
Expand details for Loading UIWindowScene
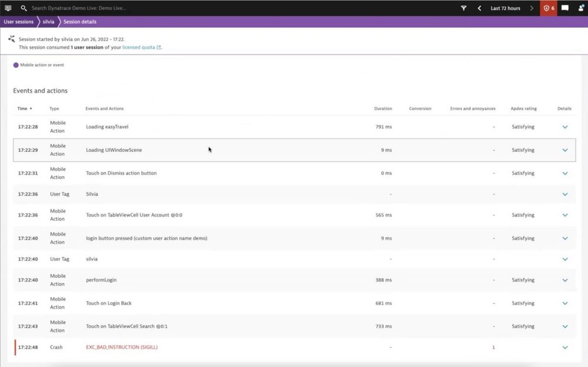pyautogui.click(x=564, y=150)
